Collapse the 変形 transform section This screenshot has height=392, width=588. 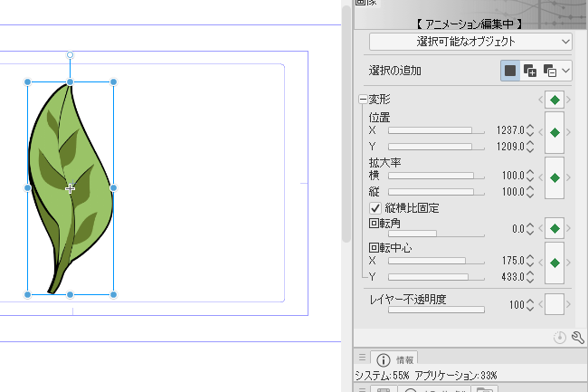(x=363, y=100)
